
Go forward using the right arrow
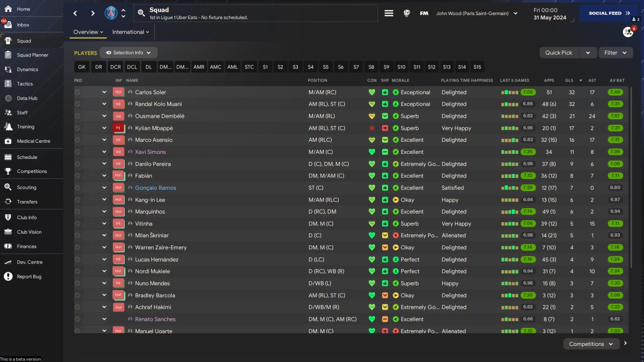pos(93,14)
